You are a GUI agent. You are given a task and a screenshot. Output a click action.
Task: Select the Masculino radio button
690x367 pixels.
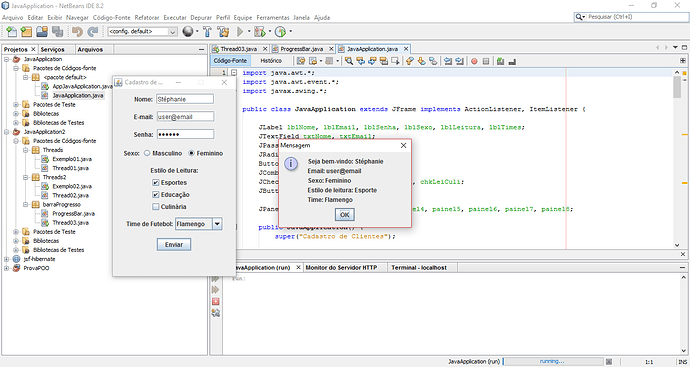click(x=147, y=153)
